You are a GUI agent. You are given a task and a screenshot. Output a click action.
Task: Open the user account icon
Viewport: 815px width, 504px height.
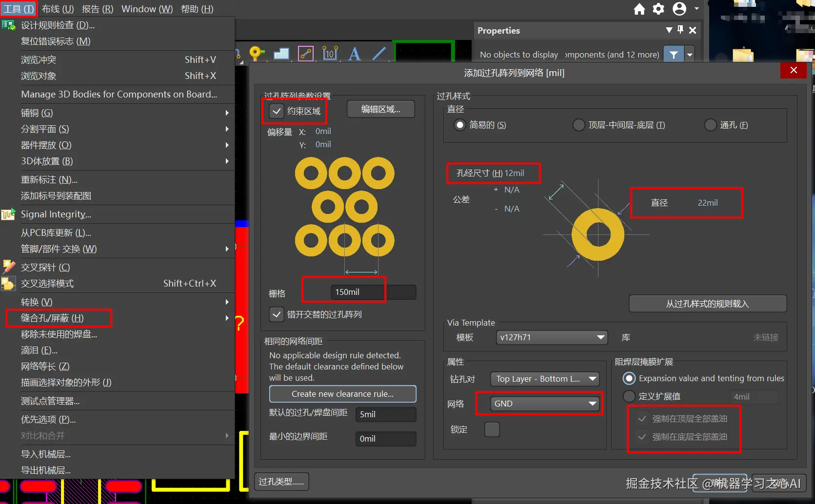click(679, 9)
